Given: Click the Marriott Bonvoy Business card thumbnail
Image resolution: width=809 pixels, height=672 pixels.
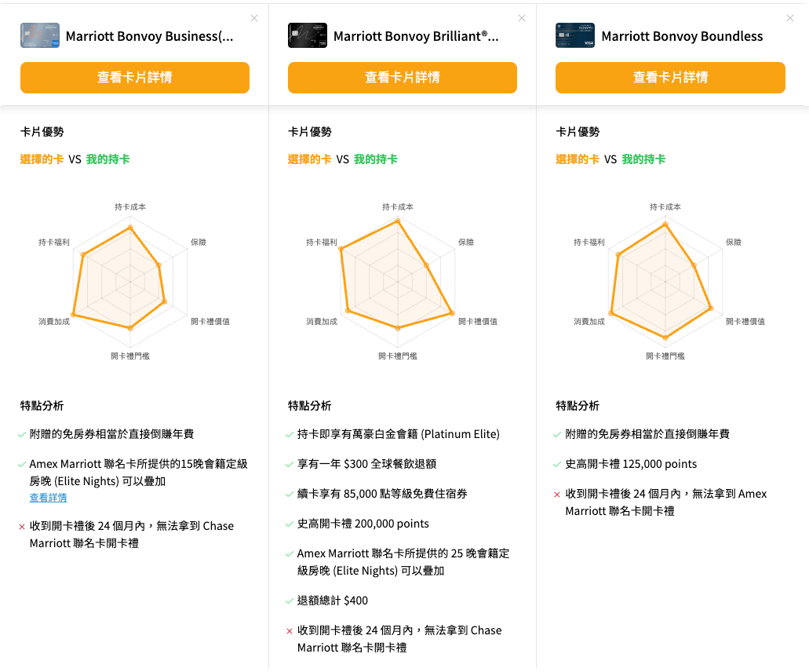Looking at the screenshot, I should (x=40, y=35).
